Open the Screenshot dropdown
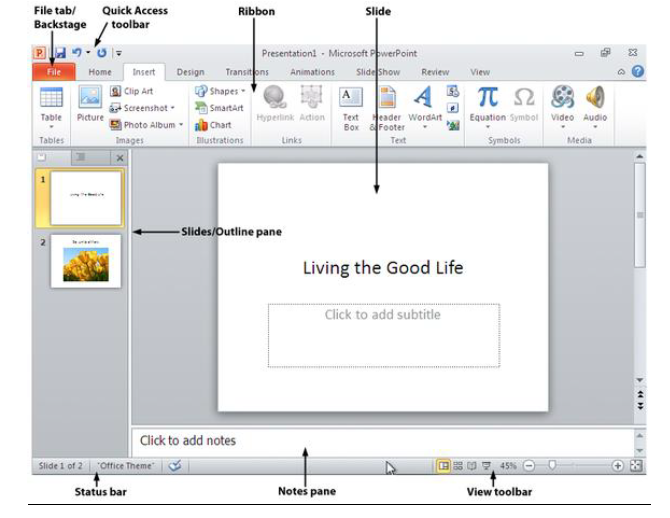Image resolution: width=670 pixels, height=518 pixels. tap(173, 108)
